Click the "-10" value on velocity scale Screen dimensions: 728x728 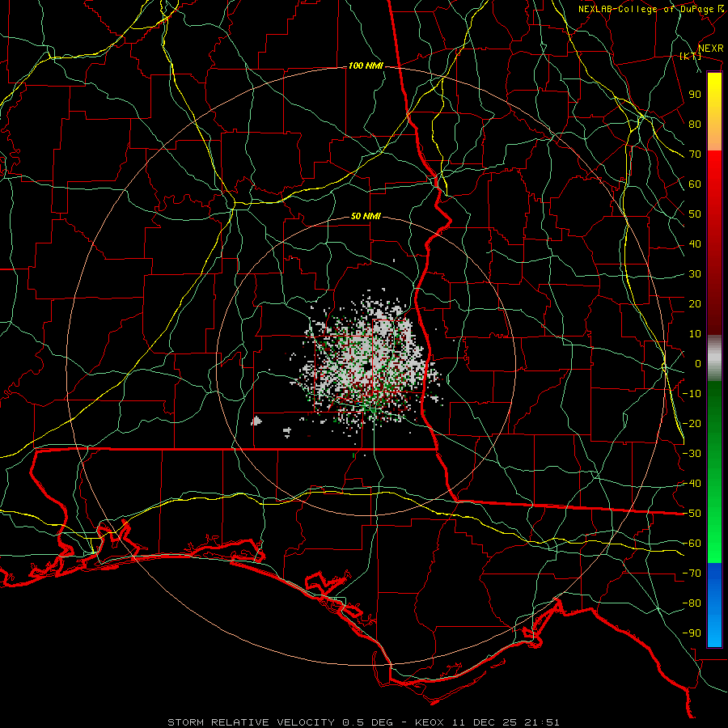tap(692, 394)
